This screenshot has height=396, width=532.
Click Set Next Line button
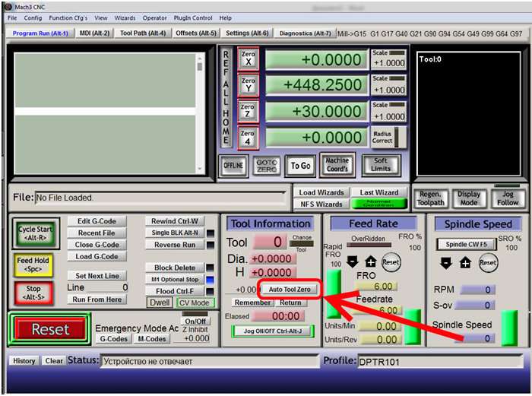[x=97, y=276]
